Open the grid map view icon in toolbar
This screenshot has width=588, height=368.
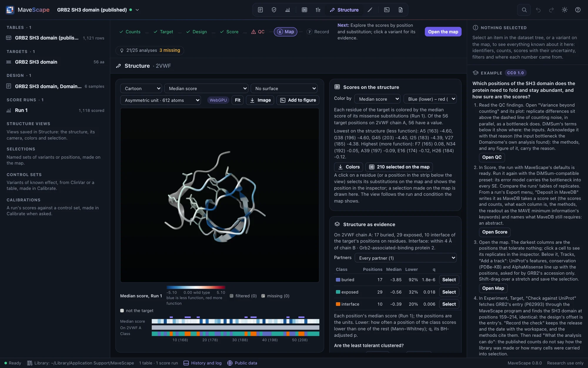[304, 10]
